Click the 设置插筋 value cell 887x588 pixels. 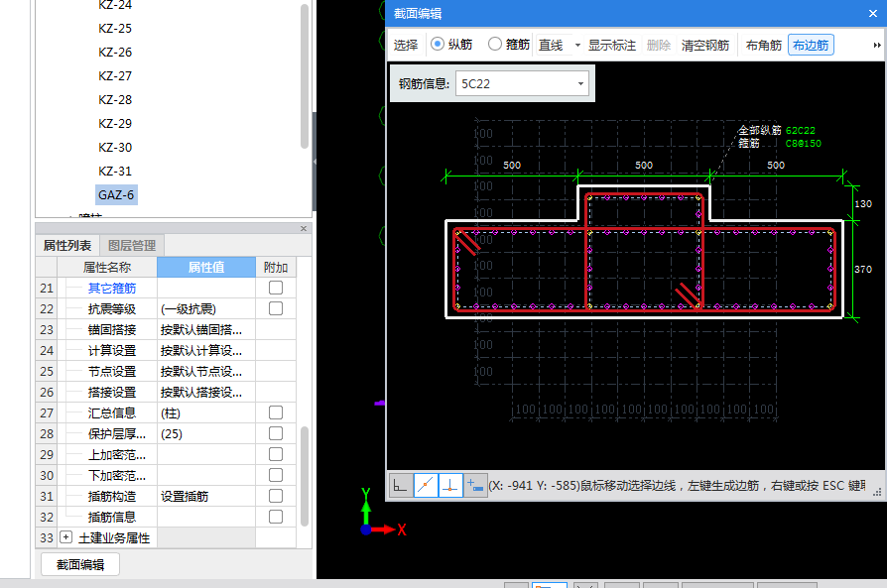pyautogui.click(x=206, y=497)
